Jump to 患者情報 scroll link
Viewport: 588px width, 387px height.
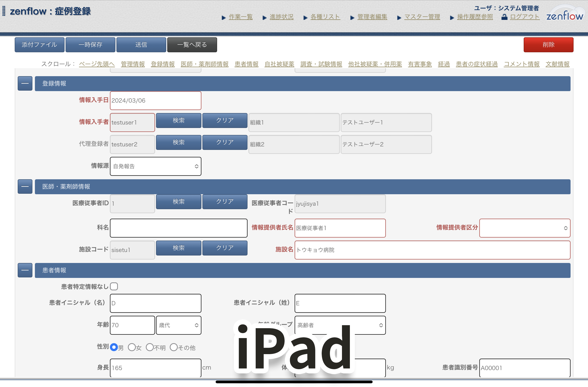(247, 64)
